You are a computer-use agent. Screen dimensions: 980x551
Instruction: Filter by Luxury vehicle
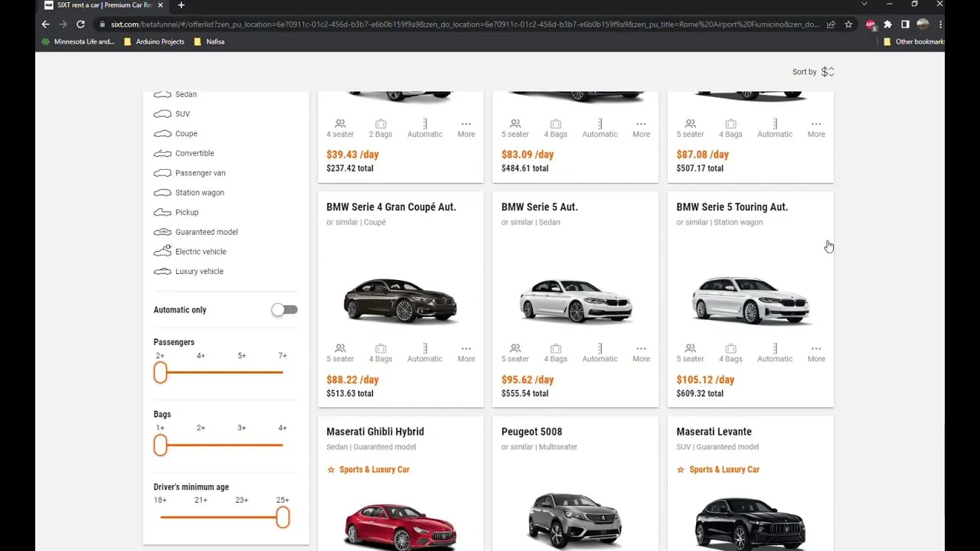click(188, 271)
